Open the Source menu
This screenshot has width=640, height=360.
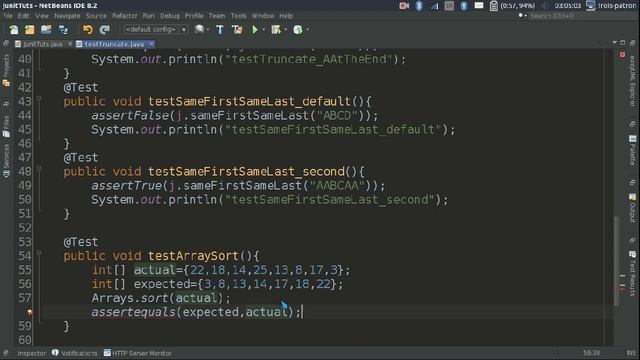96,16
